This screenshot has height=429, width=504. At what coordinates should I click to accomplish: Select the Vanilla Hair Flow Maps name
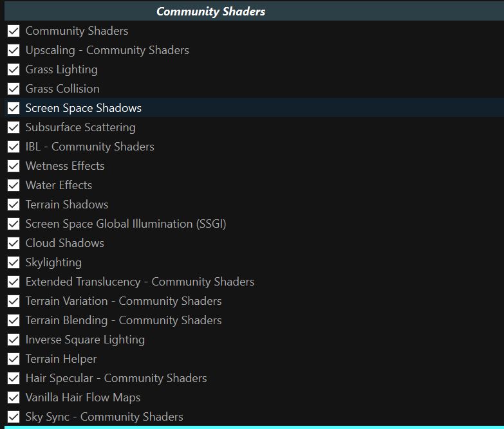[83, 397]
